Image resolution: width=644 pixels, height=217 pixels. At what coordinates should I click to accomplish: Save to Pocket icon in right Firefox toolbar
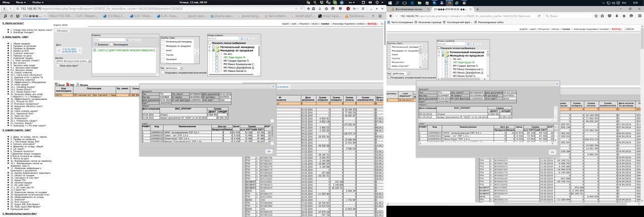point(609,16)
